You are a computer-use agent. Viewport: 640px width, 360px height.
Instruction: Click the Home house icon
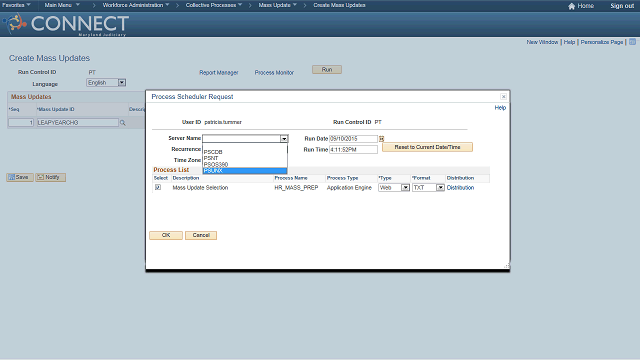[x=571, y=6]
